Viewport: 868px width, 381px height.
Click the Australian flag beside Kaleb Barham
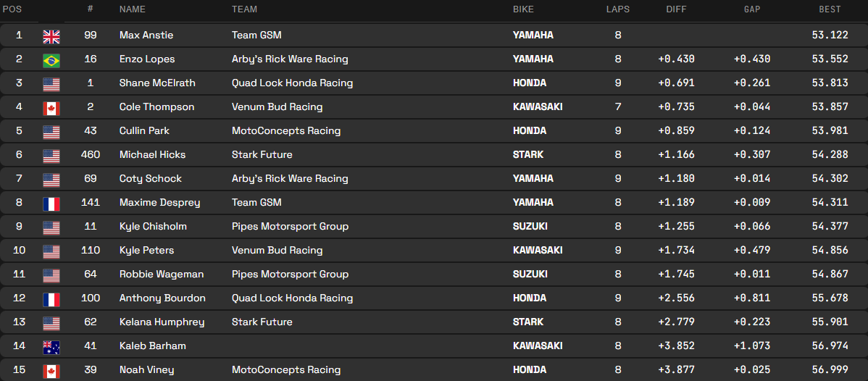(51, 347)
